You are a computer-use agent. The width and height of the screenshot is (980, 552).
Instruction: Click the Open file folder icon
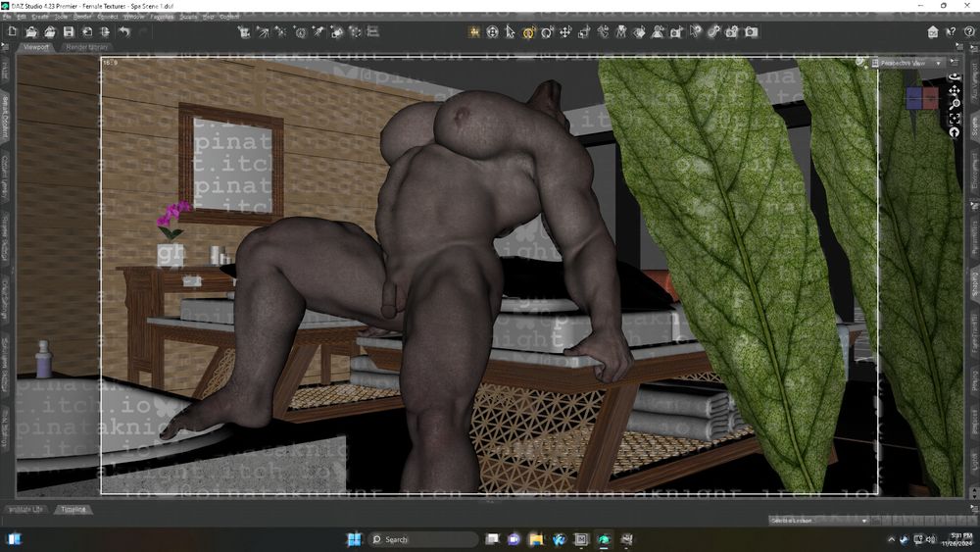tap(31, 31)
